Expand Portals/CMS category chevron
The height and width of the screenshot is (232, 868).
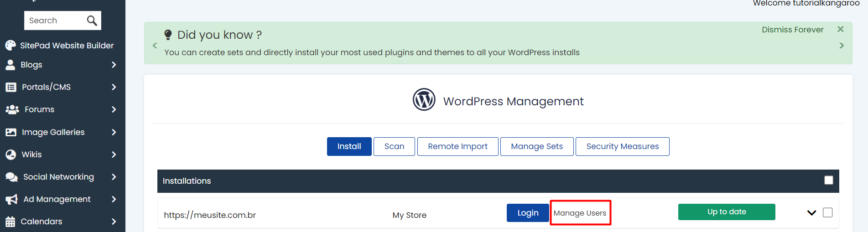click(x=114, y=87)
